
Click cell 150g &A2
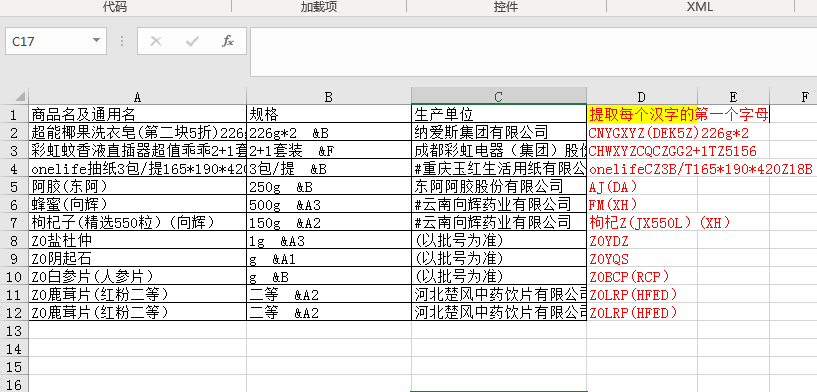(329, 223)
